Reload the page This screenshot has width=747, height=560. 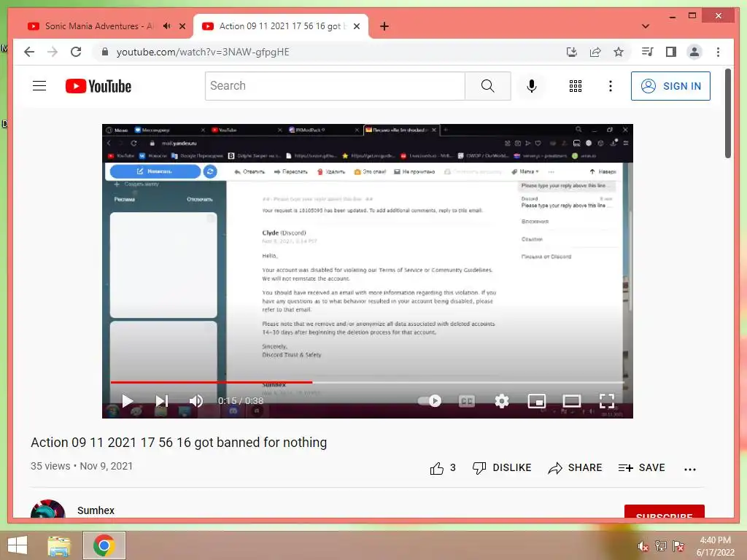coord(76,52)
